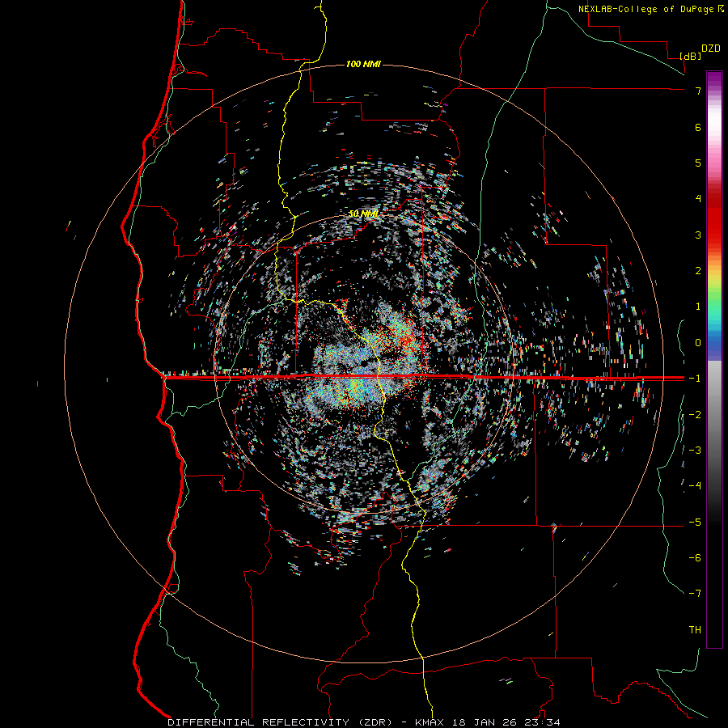Click the value -3 on color scale

click(x=695, y=451)
